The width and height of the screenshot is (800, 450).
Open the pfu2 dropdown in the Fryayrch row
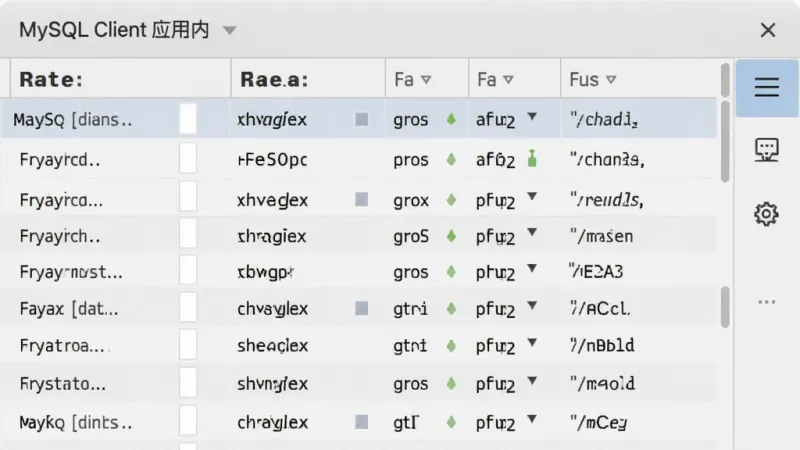point(532,233)
